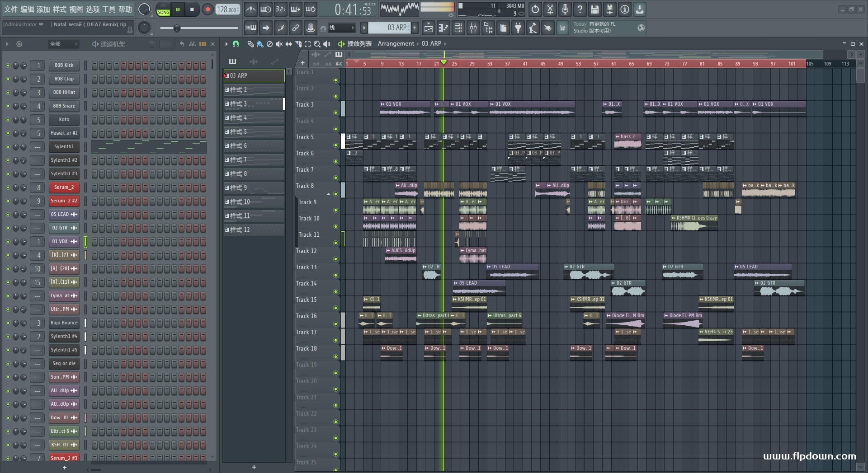Select the zoom tool in playlist toolbar
Image resolution: width=868 pixels, height=473 pixels.
tap(317, 44)
